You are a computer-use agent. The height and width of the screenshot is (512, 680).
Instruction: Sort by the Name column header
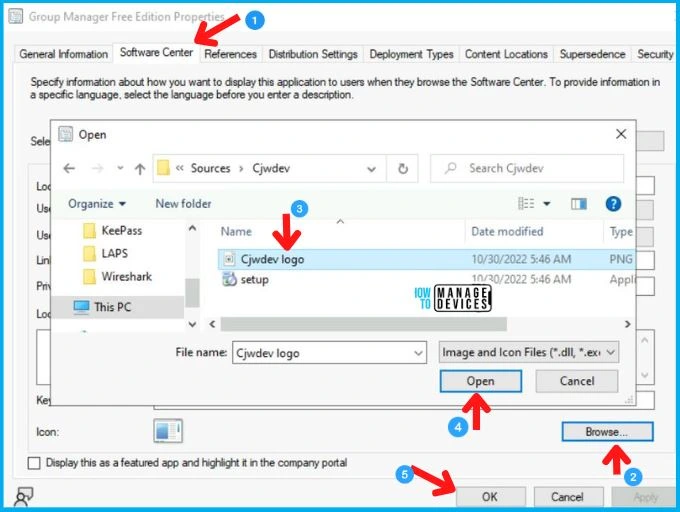pyautogui.click(x=236, y=232)
